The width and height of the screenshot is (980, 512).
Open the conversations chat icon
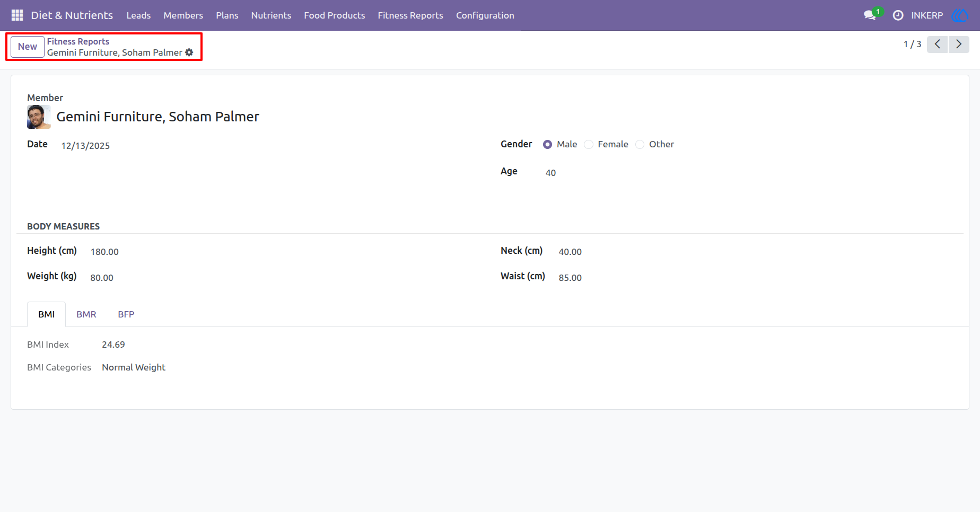point(870,15)
